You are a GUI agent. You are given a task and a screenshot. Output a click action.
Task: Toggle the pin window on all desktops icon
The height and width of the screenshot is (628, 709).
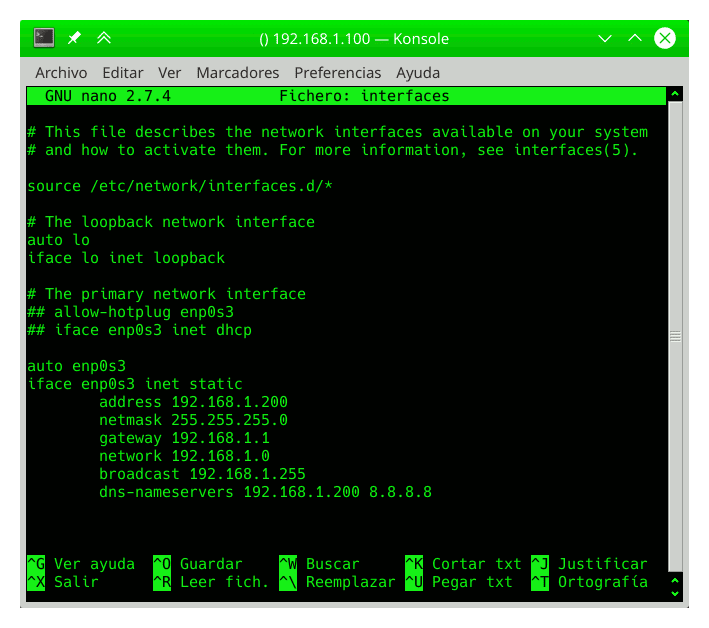click(74, 38)
